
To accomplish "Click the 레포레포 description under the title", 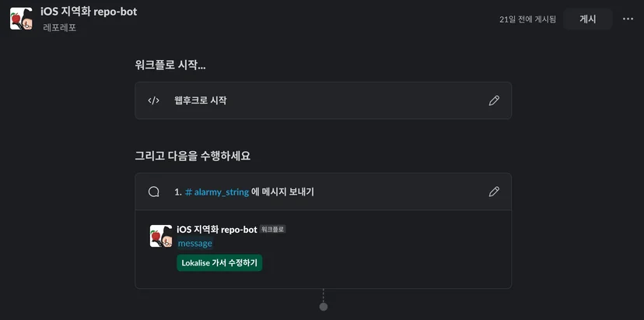I will click(60, 28).
